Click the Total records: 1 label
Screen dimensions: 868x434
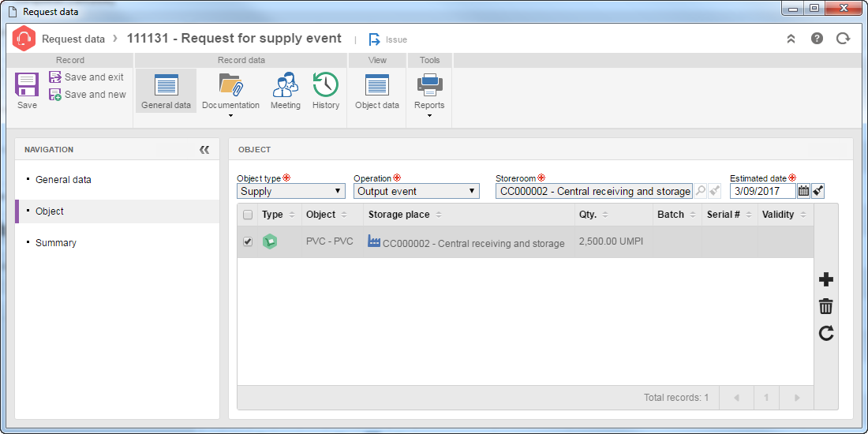point(676,398)
